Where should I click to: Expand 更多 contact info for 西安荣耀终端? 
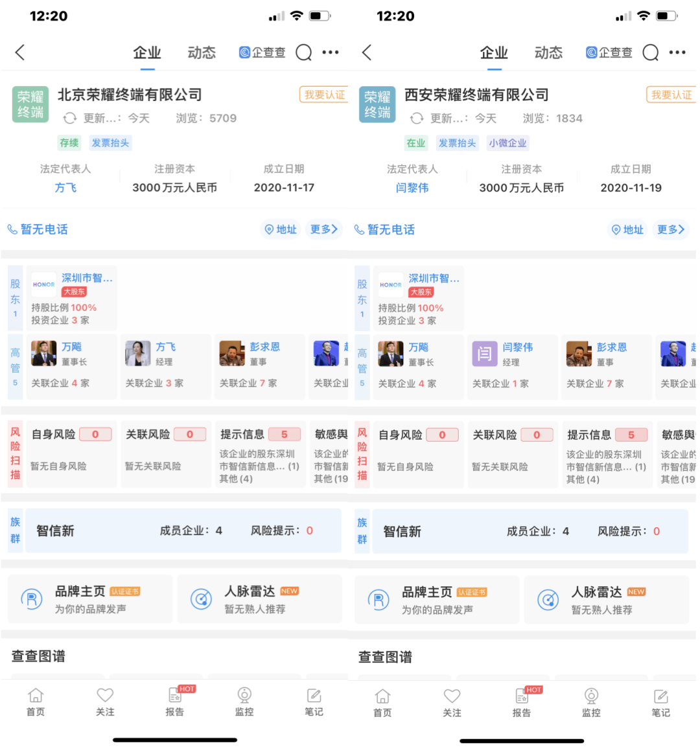[x=670, y=230]
